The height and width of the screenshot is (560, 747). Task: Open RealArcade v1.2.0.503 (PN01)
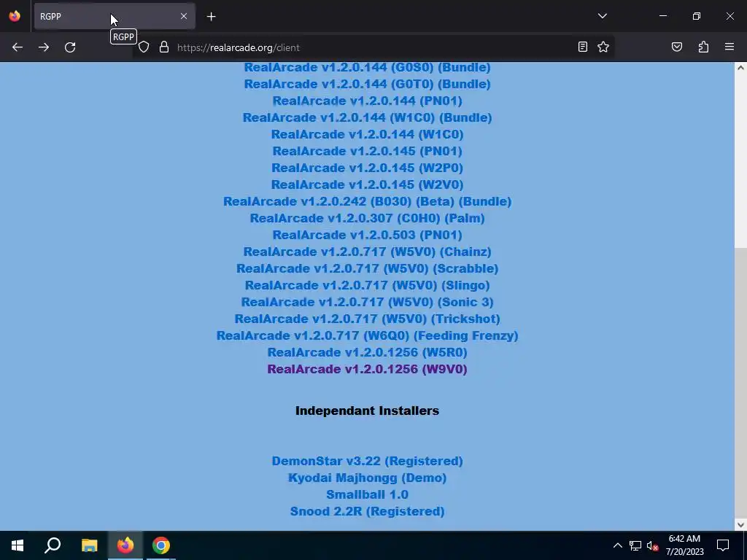click(x=368, y=235)
